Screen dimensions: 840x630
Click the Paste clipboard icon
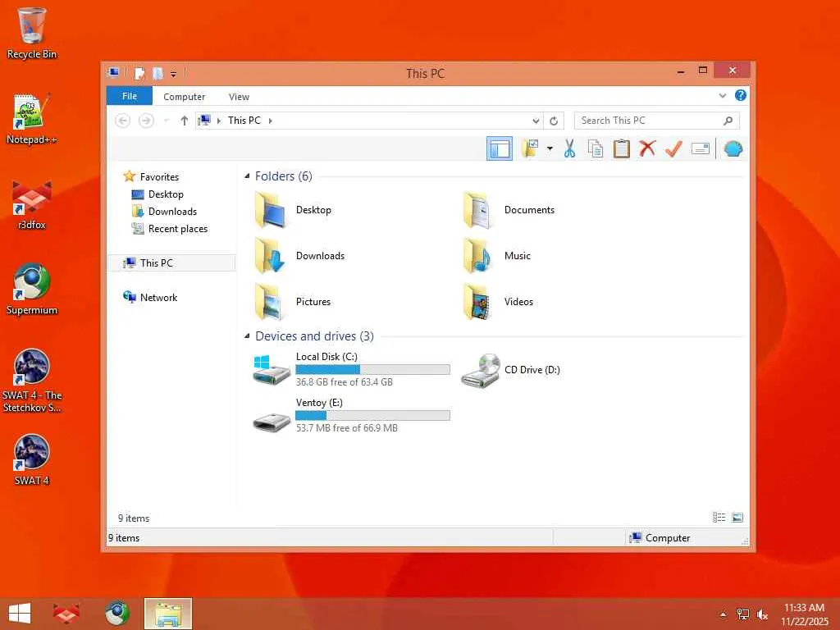[622, 148]
